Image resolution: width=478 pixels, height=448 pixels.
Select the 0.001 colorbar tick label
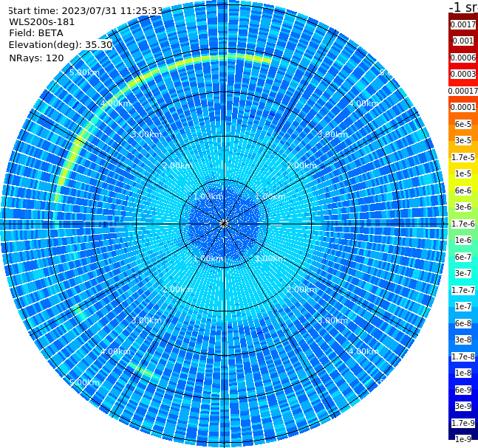(463, 41)
